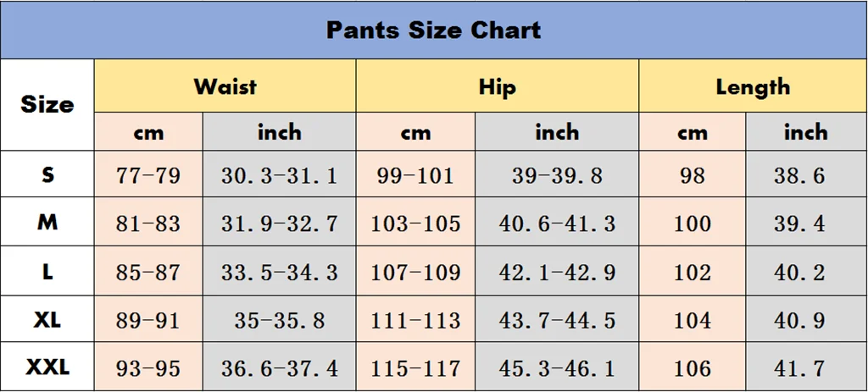Click the 45.3-46.1 hip inch cell
Screen dimensions: 868x392
(x=557, y=367)
